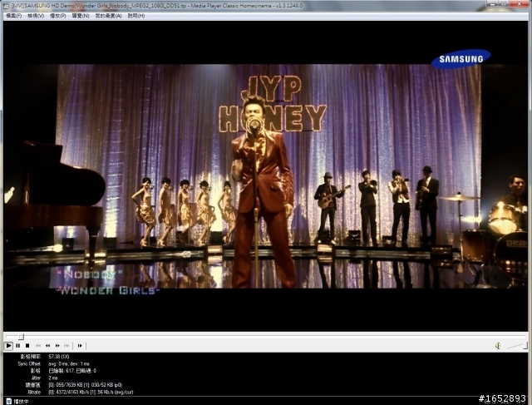This screenshot has height=405, width=532.
Task: Click the buffer 055/7639 KB value
Action: click(x=85, y=385)
